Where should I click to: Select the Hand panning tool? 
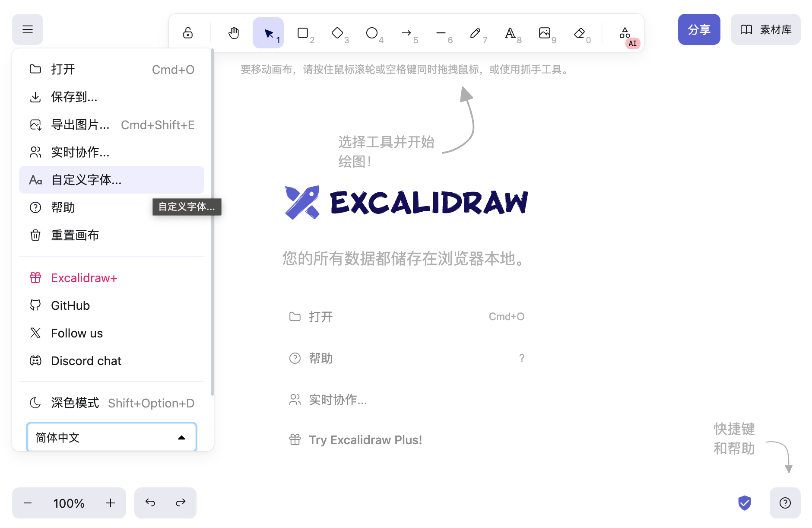coord(234,33)
